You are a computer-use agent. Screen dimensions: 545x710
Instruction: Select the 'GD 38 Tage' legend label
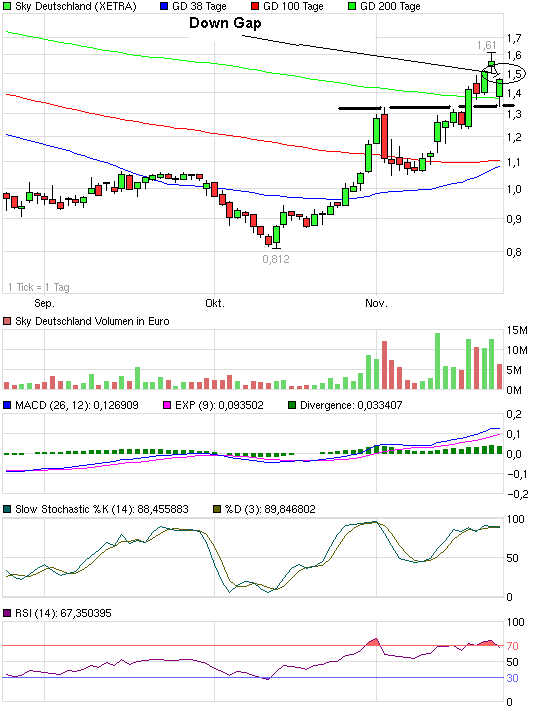[199, 6]
